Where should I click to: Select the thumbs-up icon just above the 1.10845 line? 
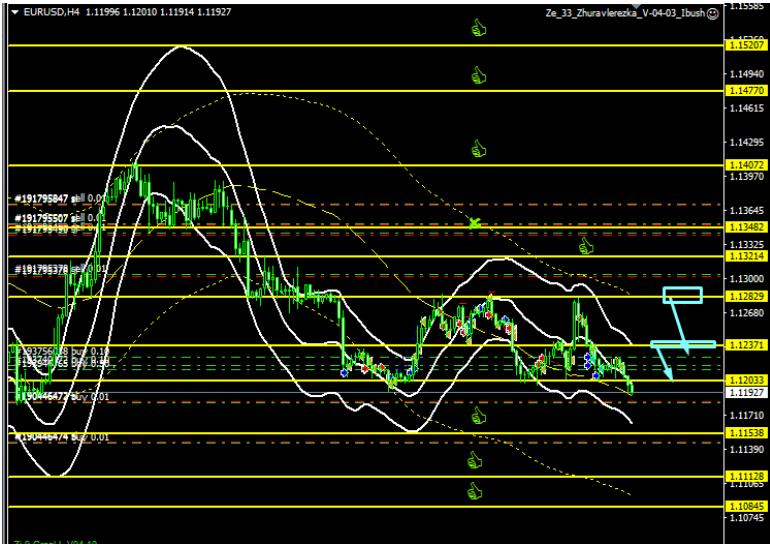tap(474, 491)
